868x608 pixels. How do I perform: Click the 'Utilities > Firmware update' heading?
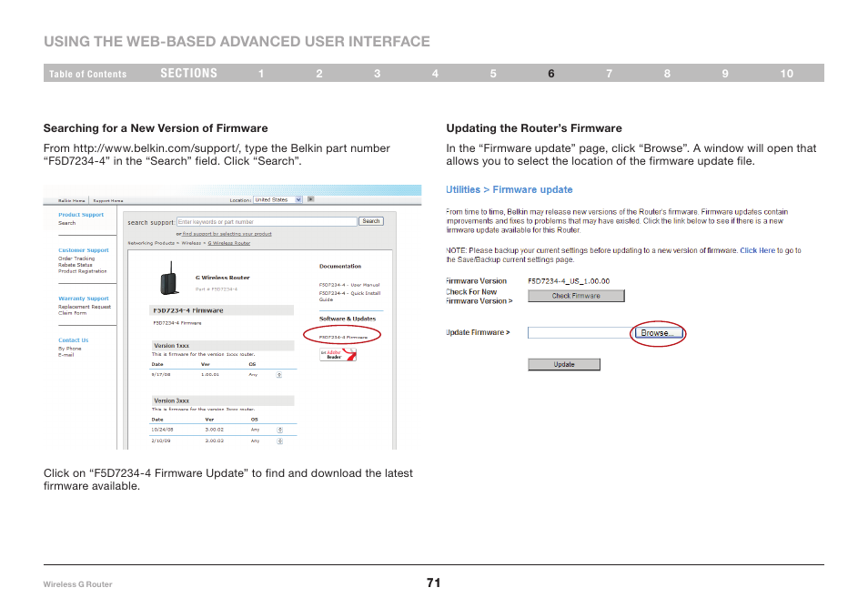(510, 189)
